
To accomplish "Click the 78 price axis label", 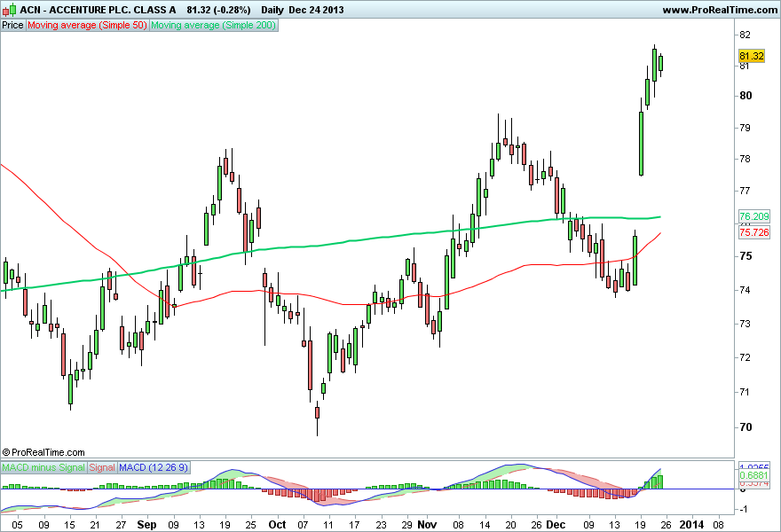I will [x=745, y=160].
